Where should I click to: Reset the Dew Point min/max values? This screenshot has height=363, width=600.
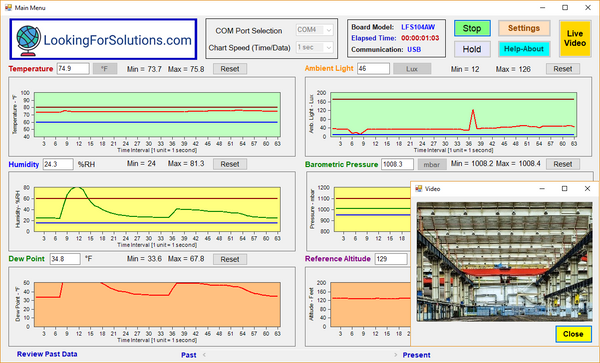point(230,259)
